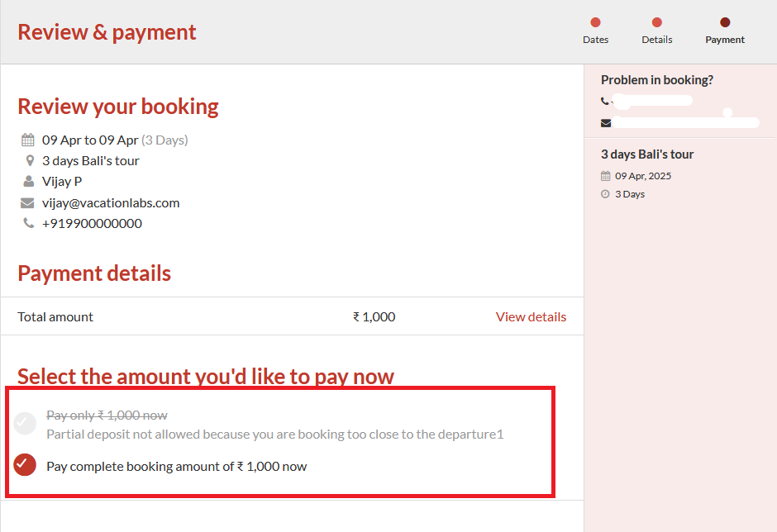This screenshot has width=777, height=532.
Task: Go back to the Dates step
Action: 595,23
